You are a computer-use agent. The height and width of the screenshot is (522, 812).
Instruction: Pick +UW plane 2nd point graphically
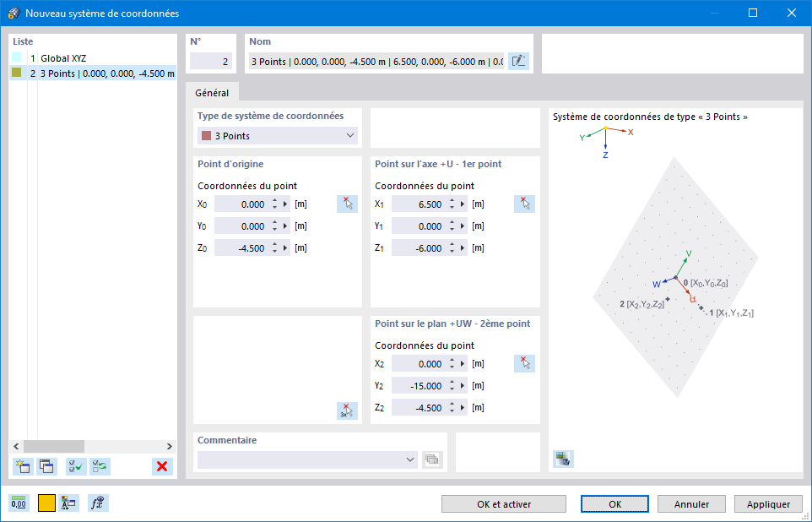[x=524, y=363]
